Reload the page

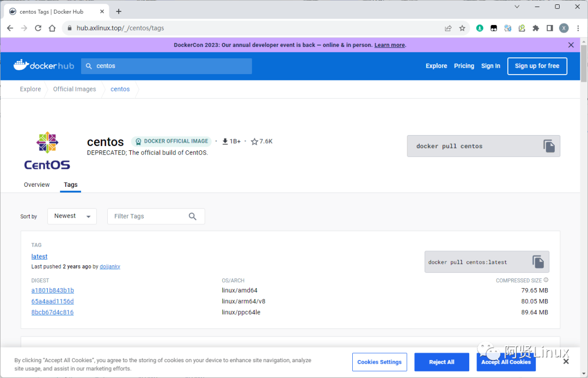(38, 28)
